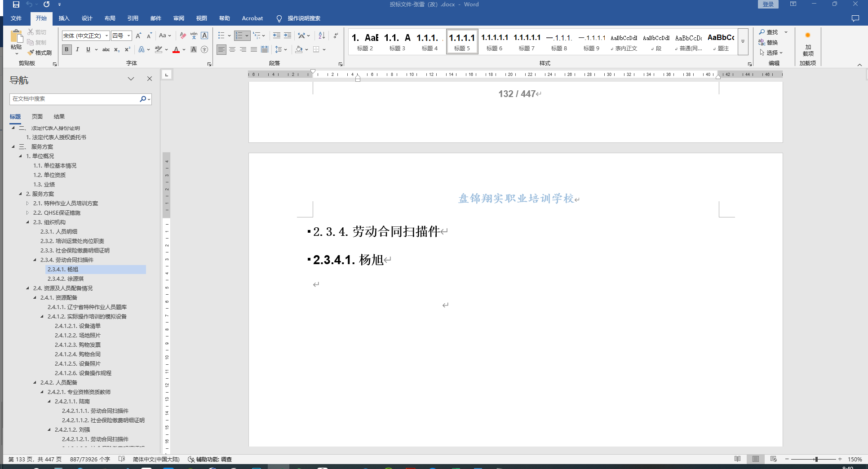This screenshot has height=469, width=868.
Task: Apply superscript formatting
Action: pyautogui.click(x=128, y=49)
